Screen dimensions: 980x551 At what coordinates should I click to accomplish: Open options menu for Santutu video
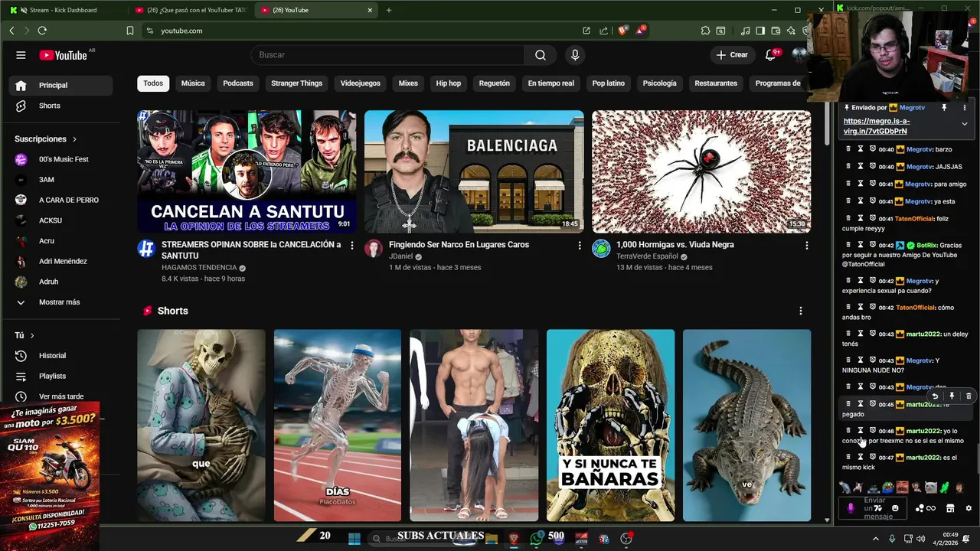point(352,246)
